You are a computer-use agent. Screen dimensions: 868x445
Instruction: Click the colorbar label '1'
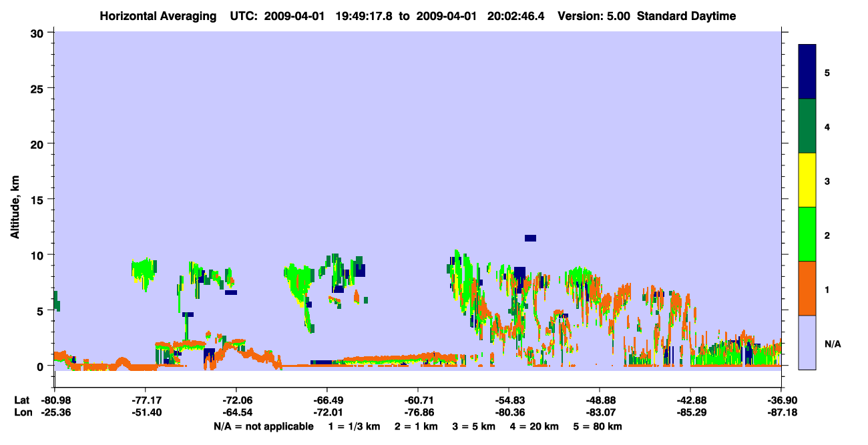(827, 289)
